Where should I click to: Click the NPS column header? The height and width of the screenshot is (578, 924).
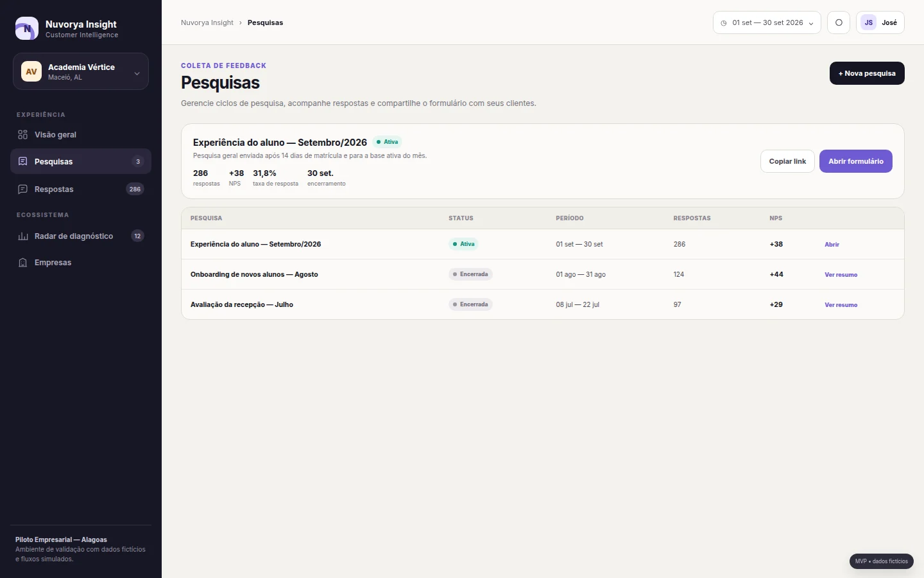pos(776,218)
